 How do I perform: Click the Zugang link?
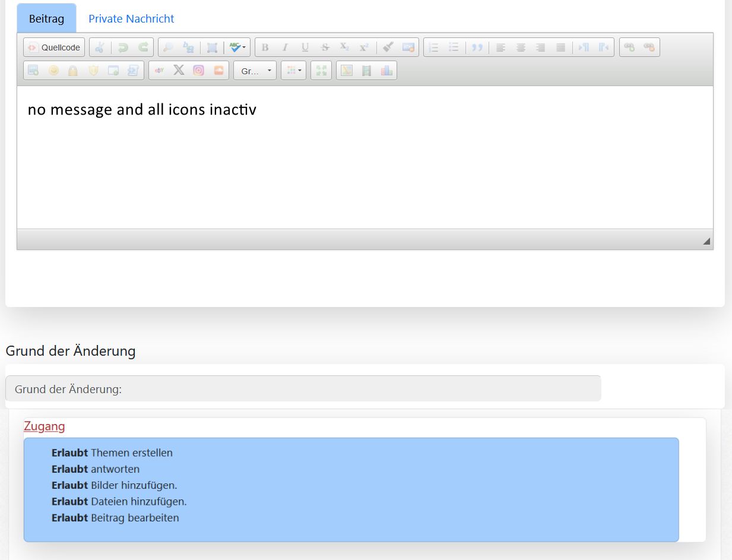point(45,426)
